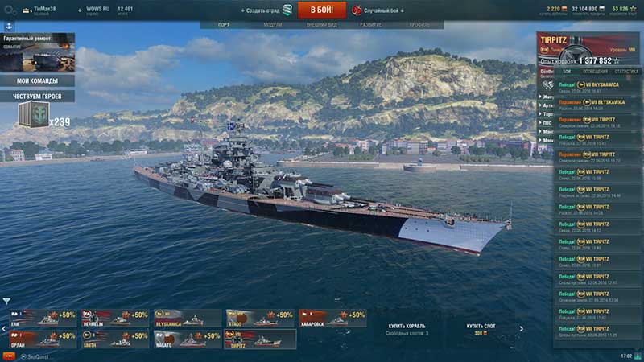Expand the Торпеды parameters section
The image size is (644, 362).
547,114
